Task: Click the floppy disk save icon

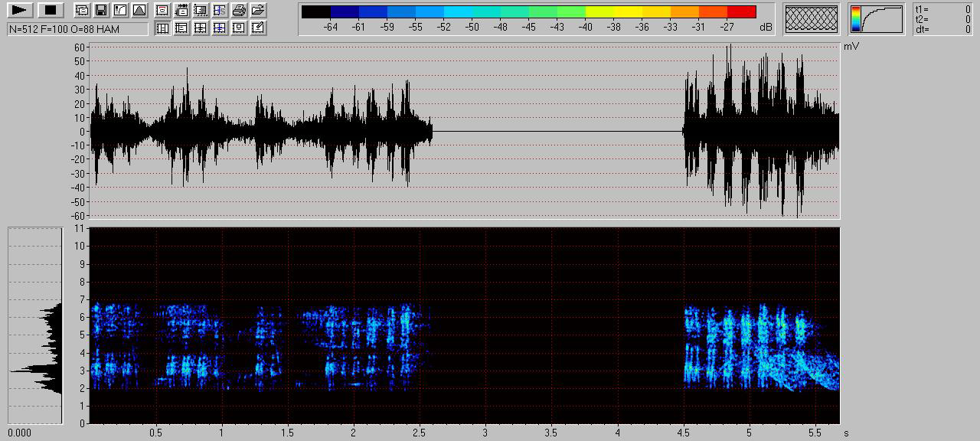Action: click(x=100, y=10)
